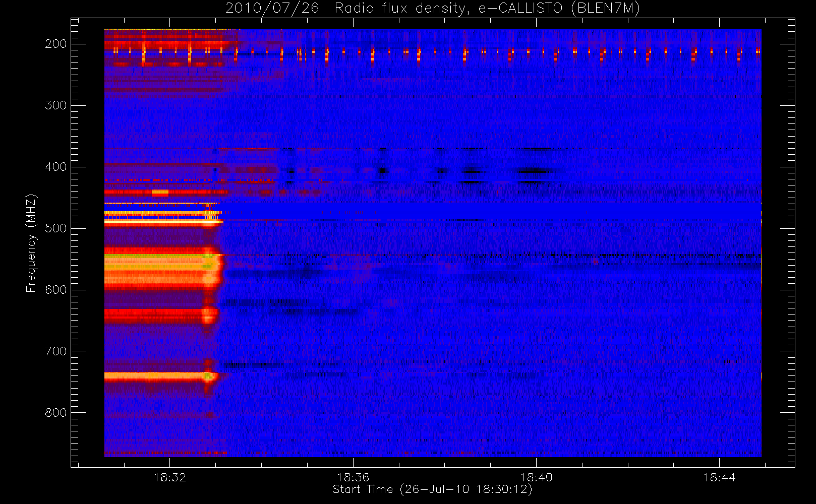Click the 18:32 time tick label

click(x=170, y=477)
